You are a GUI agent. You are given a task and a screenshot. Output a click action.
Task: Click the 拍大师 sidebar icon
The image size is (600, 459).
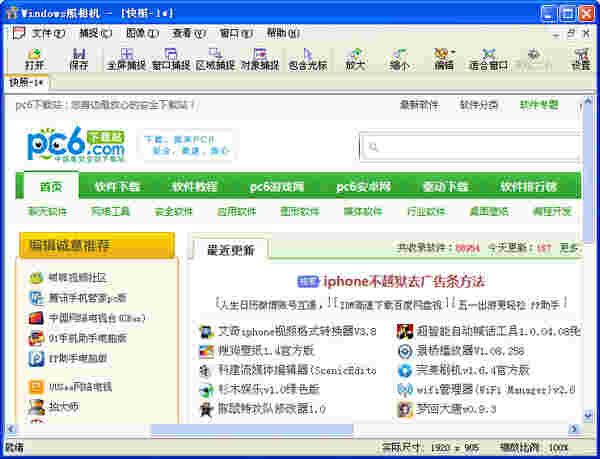point(37,407)
